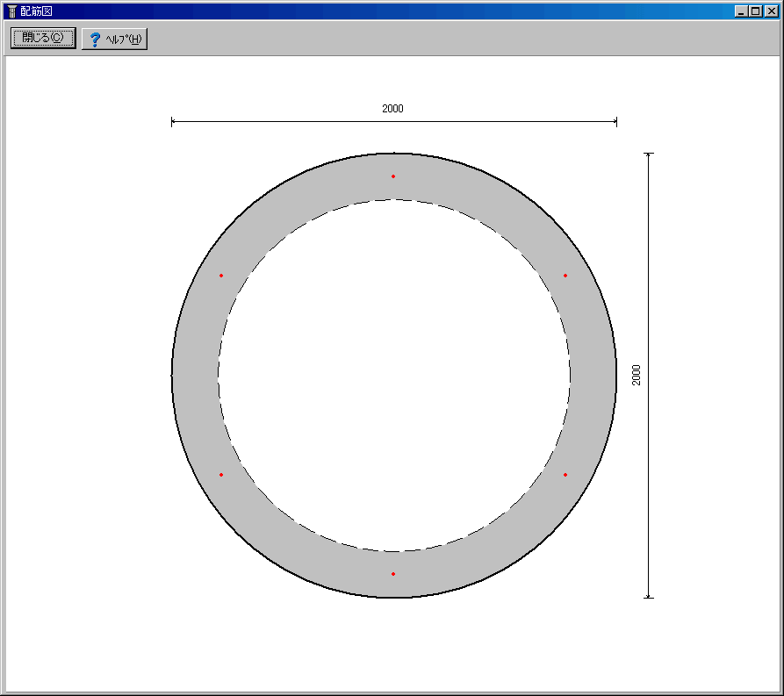The height and width of the screenshot is (696, 784).
Task: Click the vertical 2000 dimension label
Action: tap(636, 375)
